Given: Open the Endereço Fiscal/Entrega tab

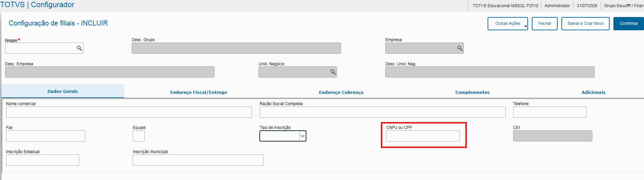Looking at the screenshot, I should pyautogui.click(x=199, y=92).
